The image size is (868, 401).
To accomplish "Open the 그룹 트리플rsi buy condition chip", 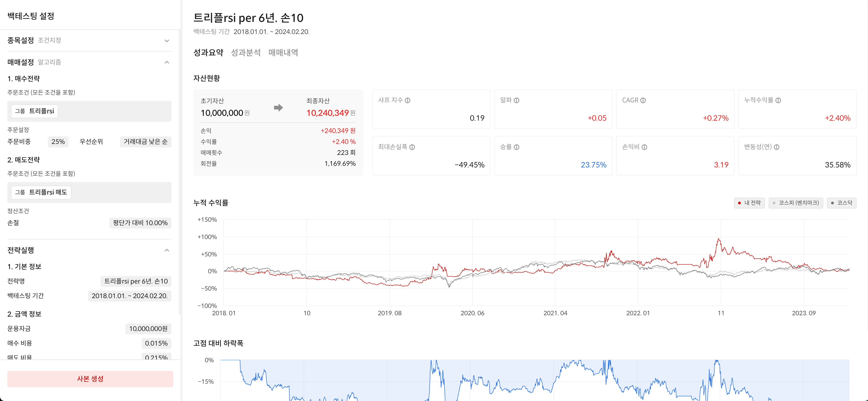I will pyautogui.click(x=34, y=111).
